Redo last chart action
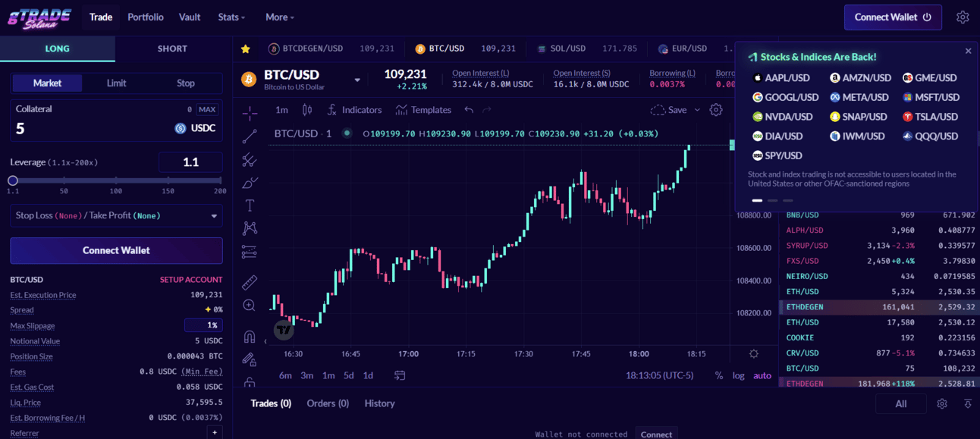This screenshot has height=439, width=980. (x=487, y=110)
